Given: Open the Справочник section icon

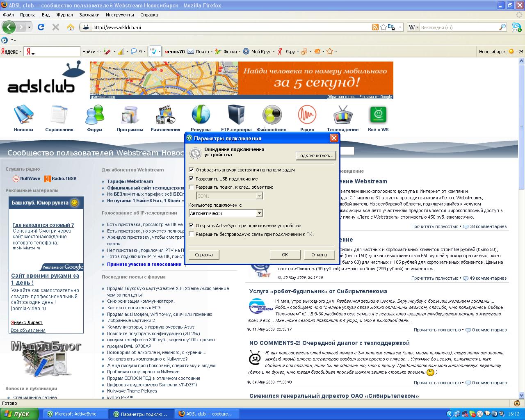Looking at the screenshot, I should [x=59, y=115].
